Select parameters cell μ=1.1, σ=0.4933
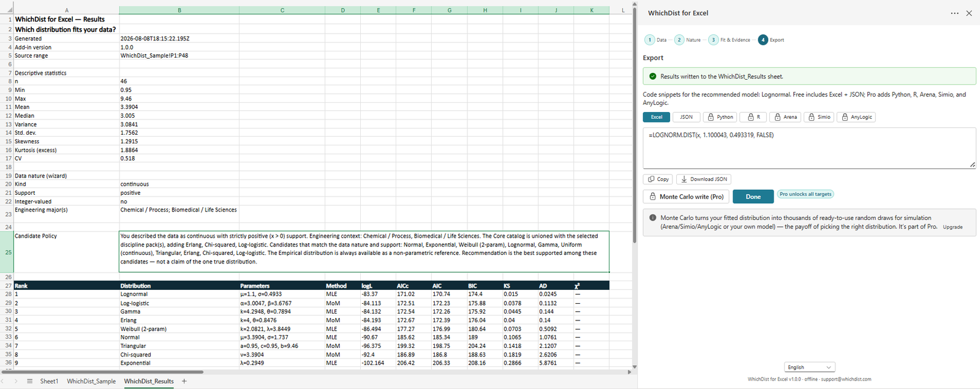The width and height of the screenshot is (980, 389). coord(282,294)
